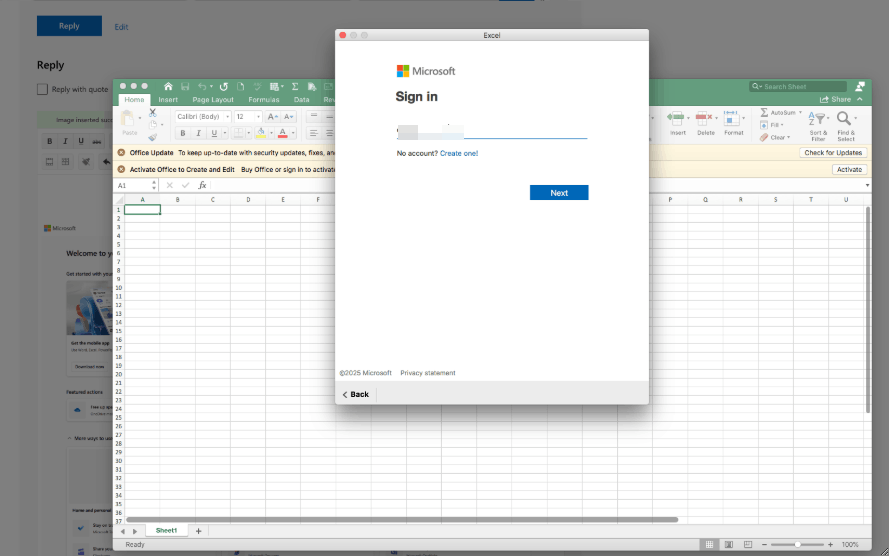Click the Copy icon below the scissors
Screen dimensions: 889x556
[x=153, y=125]
